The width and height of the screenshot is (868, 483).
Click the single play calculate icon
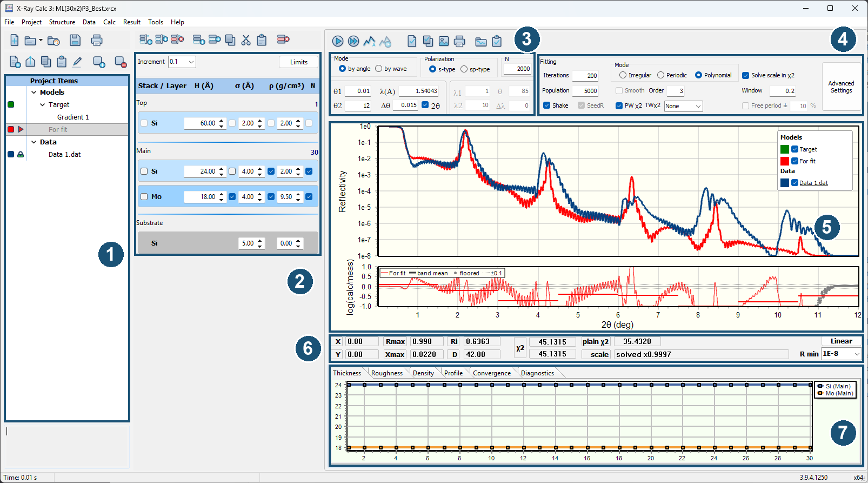[x=338, y=41]
